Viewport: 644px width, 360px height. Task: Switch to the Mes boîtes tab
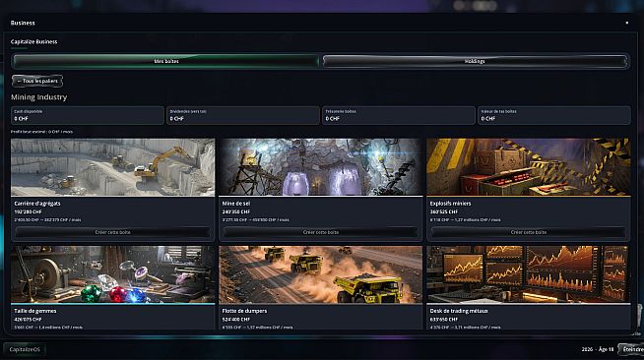coord(166,61)
